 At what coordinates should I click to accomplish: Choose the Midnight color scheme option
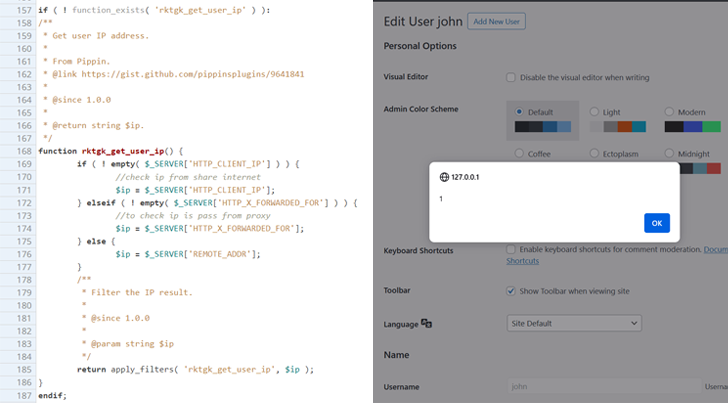(670, 153)
